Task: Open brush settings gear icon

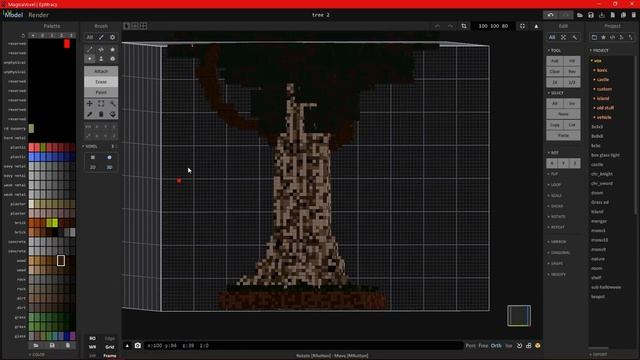Action: [113, 37]
